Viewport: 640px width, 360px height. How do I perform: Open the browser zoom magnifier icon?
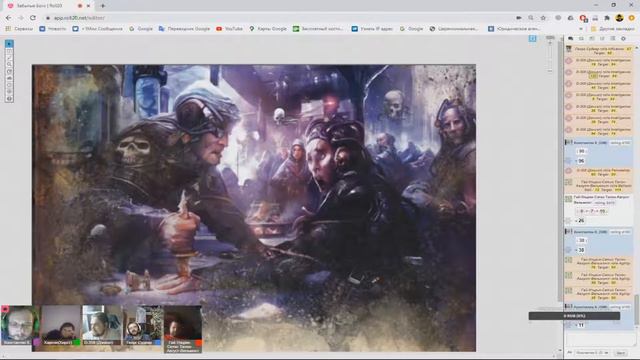531,18
